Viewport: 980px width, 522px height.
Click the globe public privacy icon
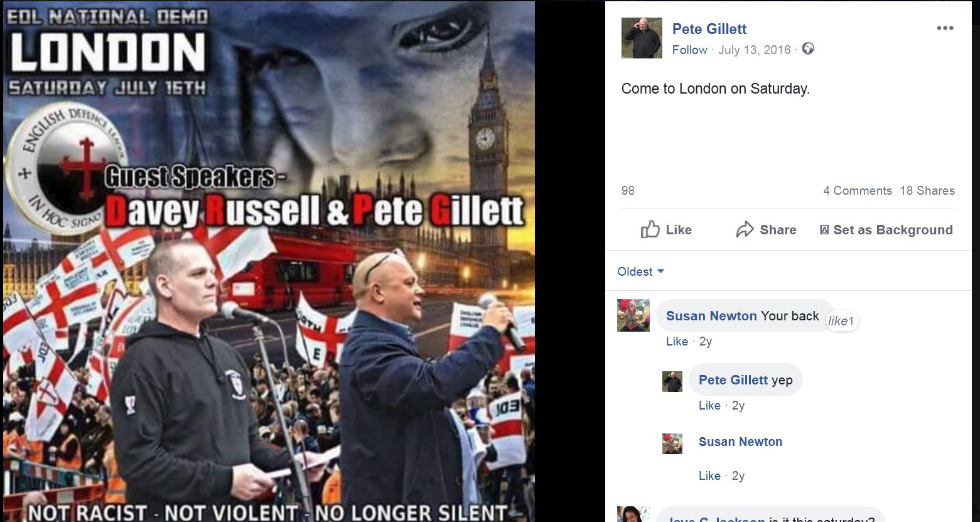pyautogui.click(x=808, y=49)
